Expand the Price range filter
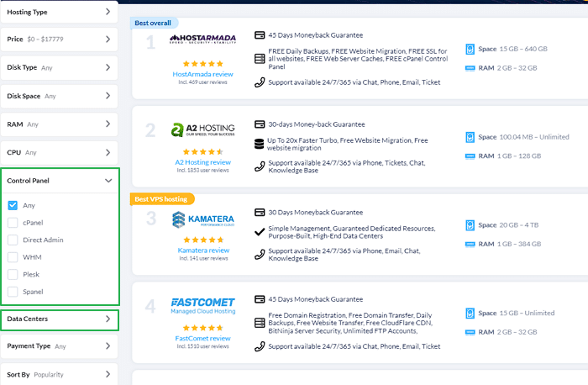Viewport: 588px width, 385px height. (108, 40)
